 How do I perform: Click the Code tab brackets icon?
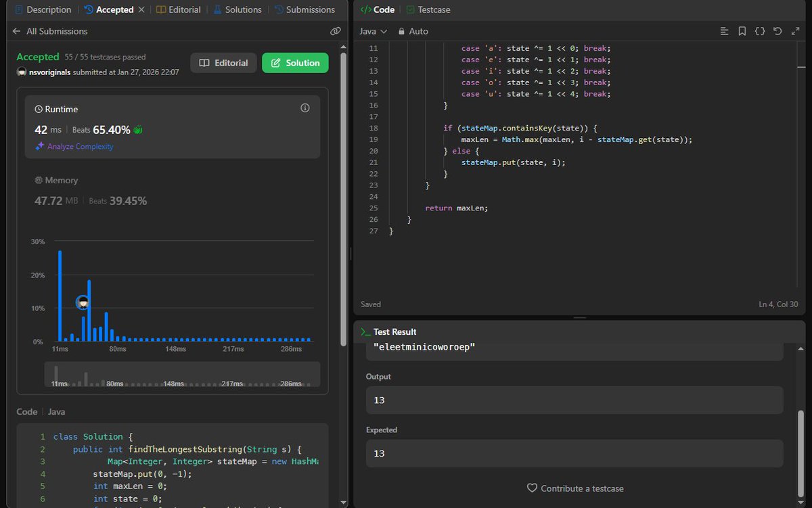365,9
